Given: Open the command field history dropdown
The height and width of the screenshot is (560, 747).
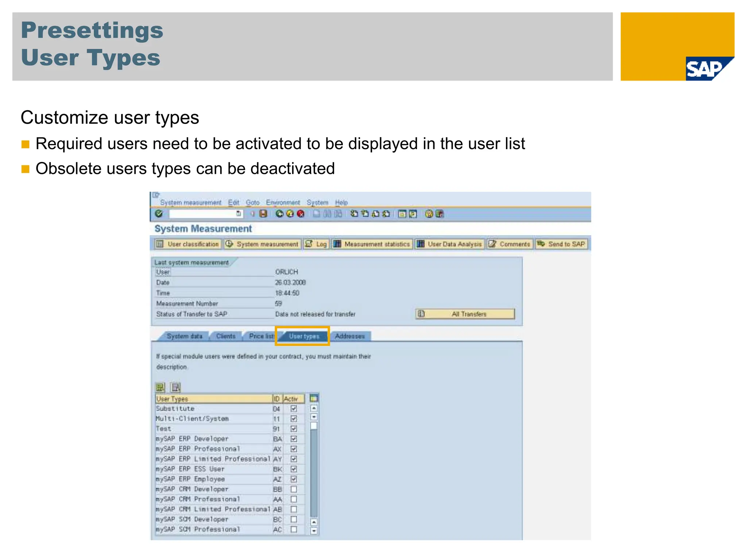Looking at the screenshot, I should pyautogui.click(x=239, y=214).
